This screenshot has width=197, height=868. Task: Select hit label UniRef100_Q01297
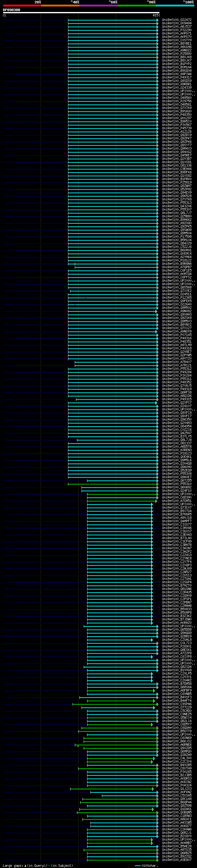[177, 118]
